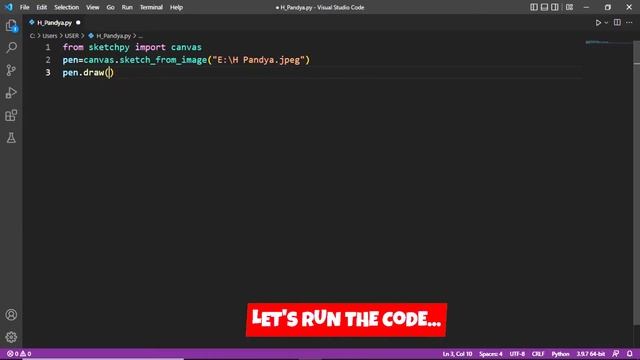Image resolution: width=640 pixels, height=360 pixels.
Task: Click the word canvas after import
Action: tap(186, 47)
